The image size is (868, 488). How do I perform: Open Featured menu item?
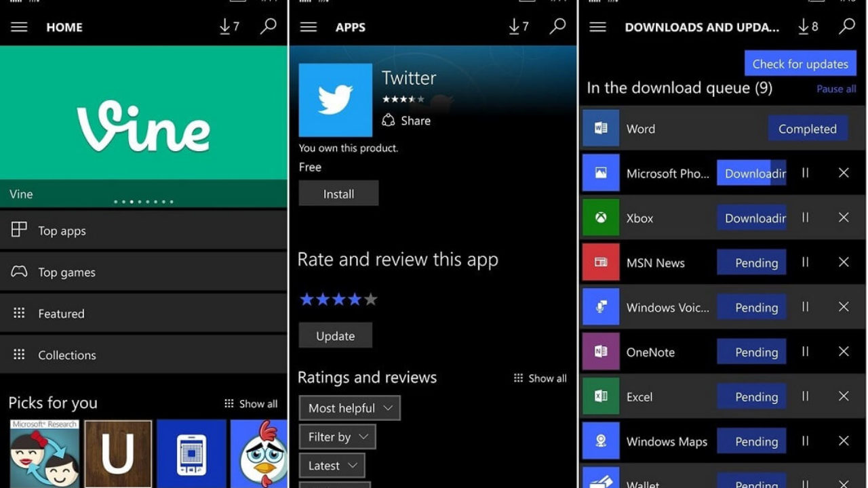tap(144, 313)
